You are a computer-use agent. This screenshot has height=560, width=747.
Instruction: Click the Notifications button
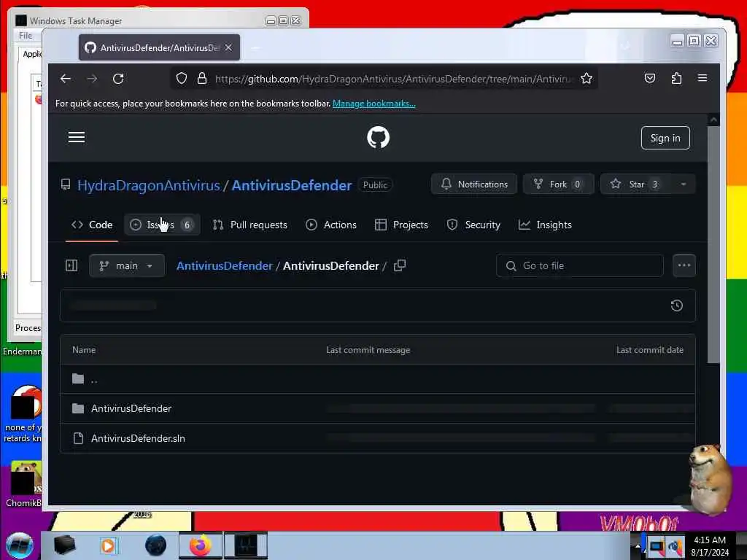coord(474,184)
